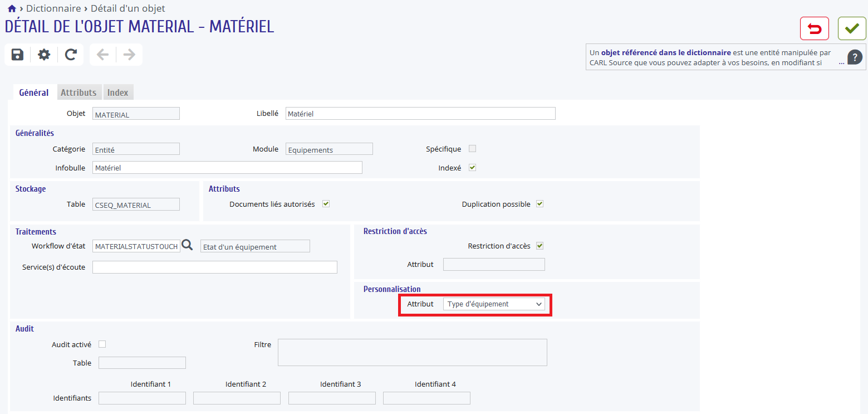
Task: Click the Libellé text field
Action: (420, 113)
